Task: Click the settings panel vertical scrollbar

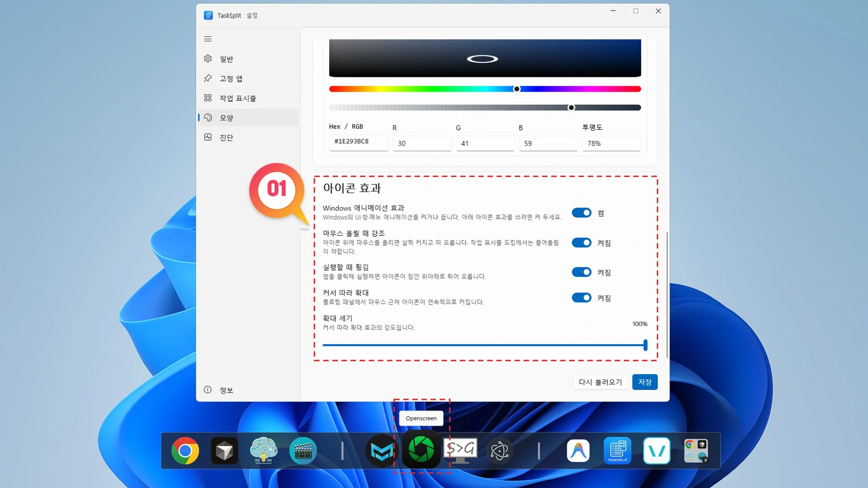Action: [x=667, y=295]
